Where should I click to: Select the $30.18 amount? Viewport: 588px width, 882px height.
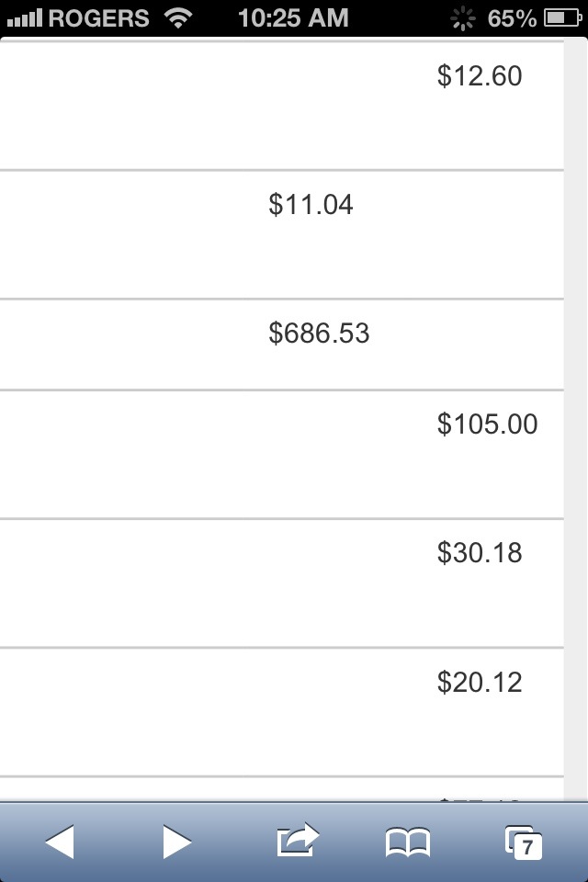pos(480,552)
